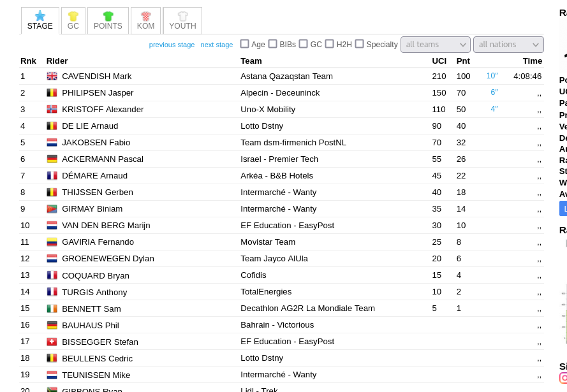Click the flag beside Thijssen
The image size is (567, 392).
click(52, 192)
